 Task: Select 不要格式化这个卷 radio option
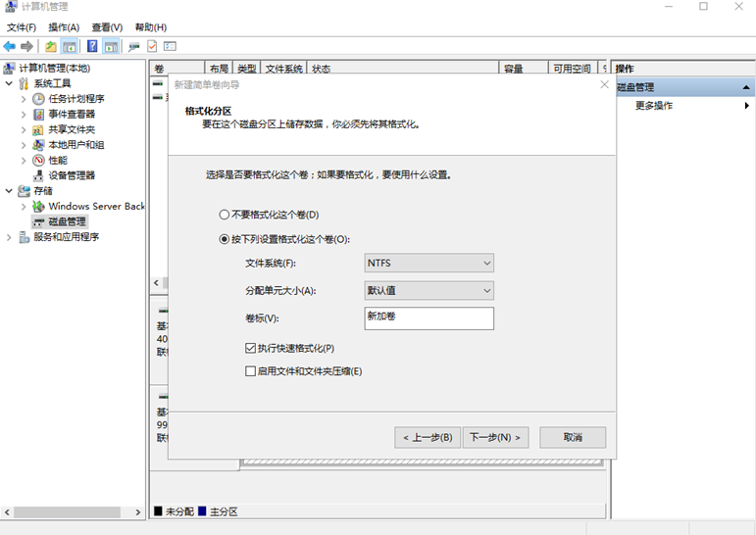coord(225,215)
